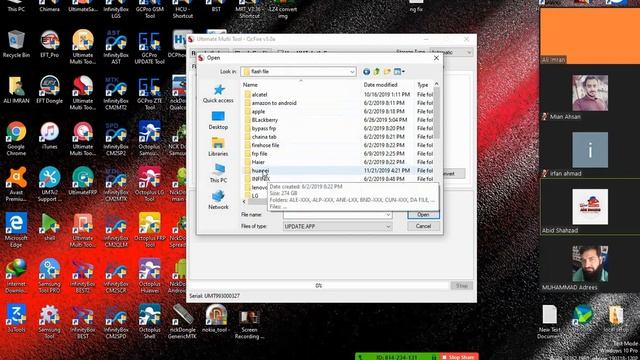Open the New Text Document desktop file
This screenshot has height=360, width=640.
[x=549, y=322]
